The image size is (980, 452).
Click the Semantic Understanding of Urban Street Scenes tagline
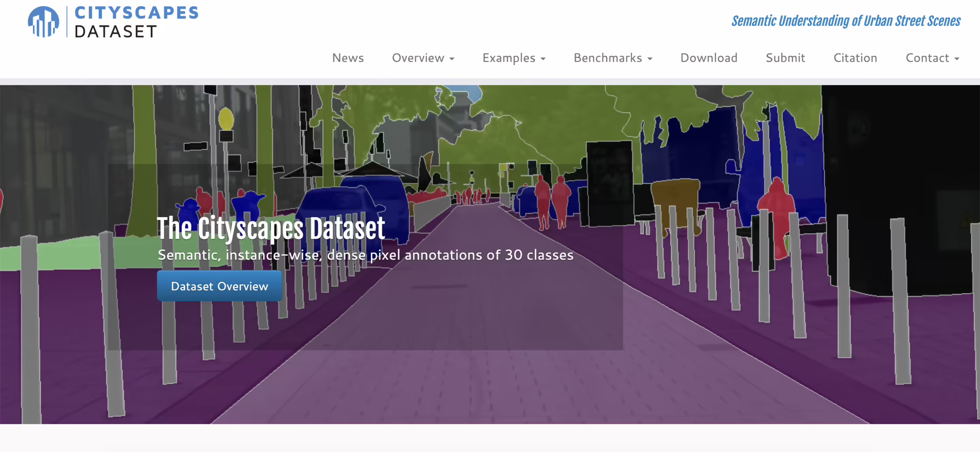[x=846, y=21]
